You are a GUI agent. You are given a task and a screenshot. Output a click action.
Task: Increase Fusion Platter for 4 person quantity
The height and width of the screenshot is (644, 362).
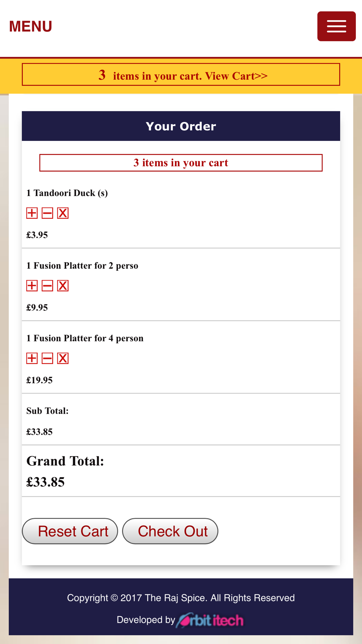tap(32, 358)
